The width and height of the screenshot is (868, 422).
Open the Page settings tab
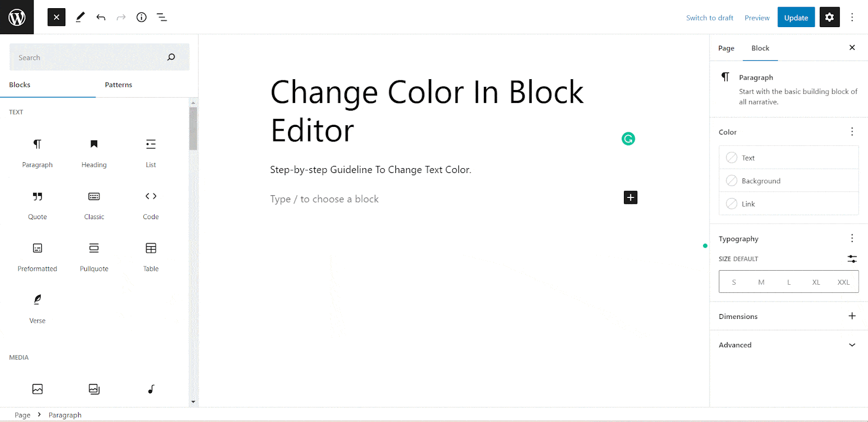tap(726, 48)
